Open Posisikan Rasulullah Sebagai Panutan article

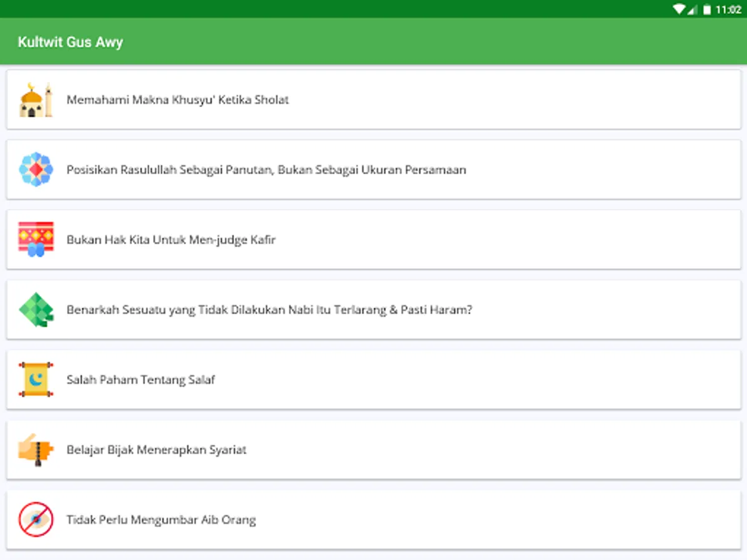point(374,169)
